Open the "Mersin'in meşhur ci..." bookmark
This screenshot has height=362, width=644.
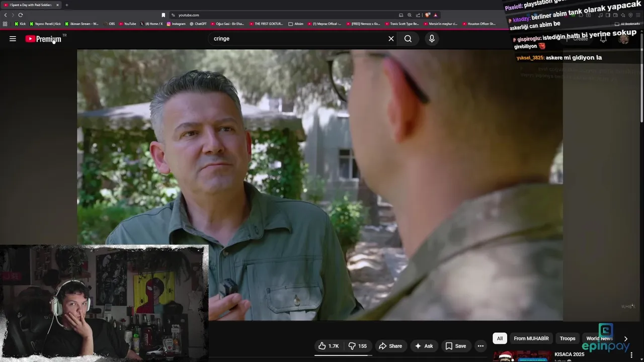tap(440, 24)
